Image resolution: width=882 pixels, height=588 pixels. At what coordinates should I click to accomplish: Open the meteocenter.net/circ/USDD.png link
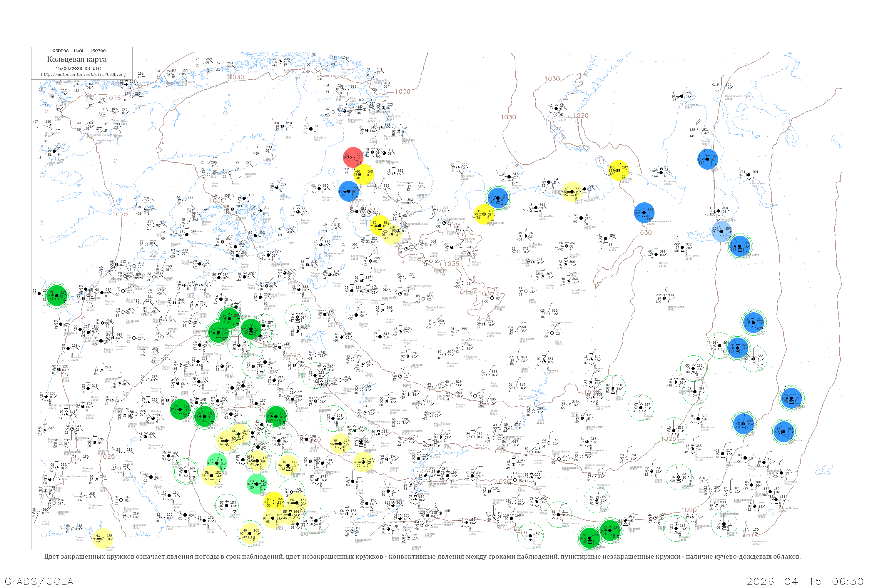click(x=83, y=75)
